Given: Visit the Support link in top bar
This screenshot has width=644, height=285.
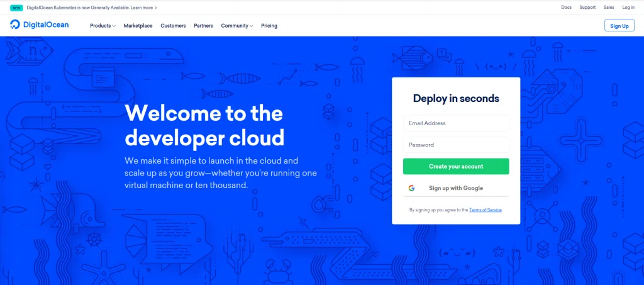Looking at the screenshot, I should [587, 8].
